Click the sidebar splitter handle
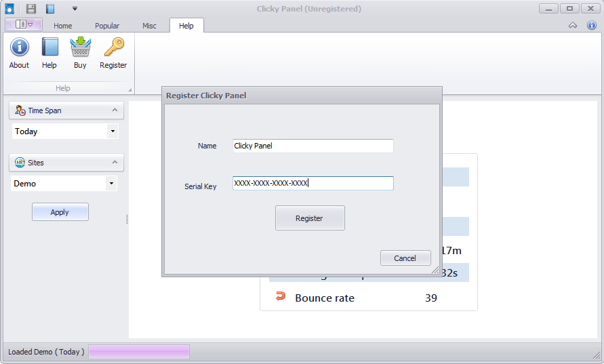 [x=127, y=219]
